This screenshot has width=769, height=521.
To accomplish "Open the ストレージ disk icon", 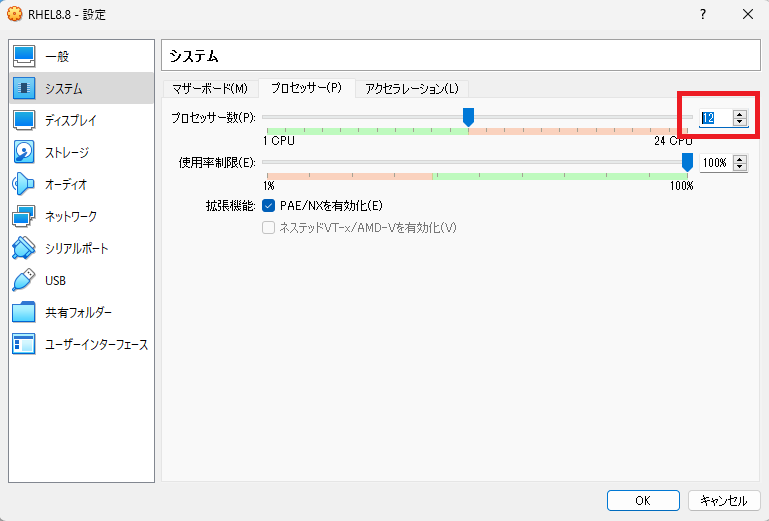I will click(24, 152).
